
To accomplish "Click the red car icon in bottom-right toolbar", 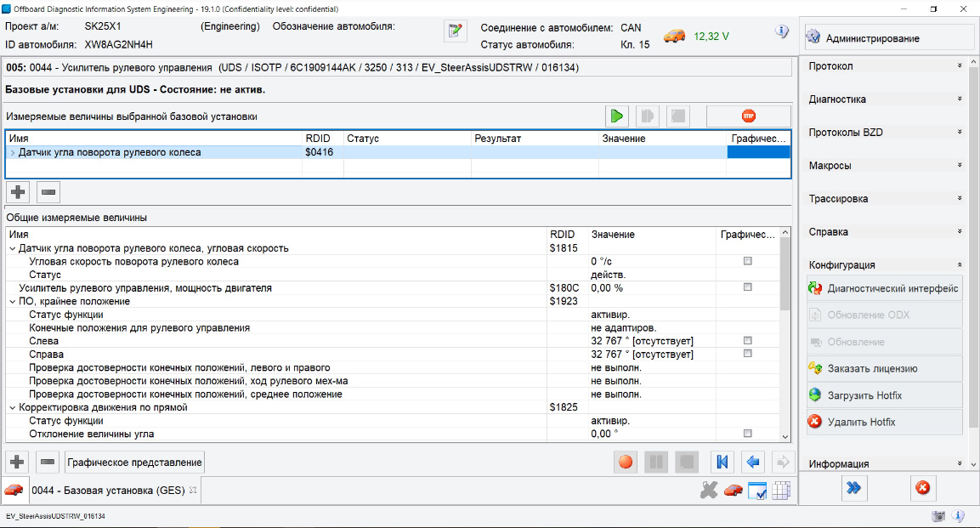I will [734, 491].
